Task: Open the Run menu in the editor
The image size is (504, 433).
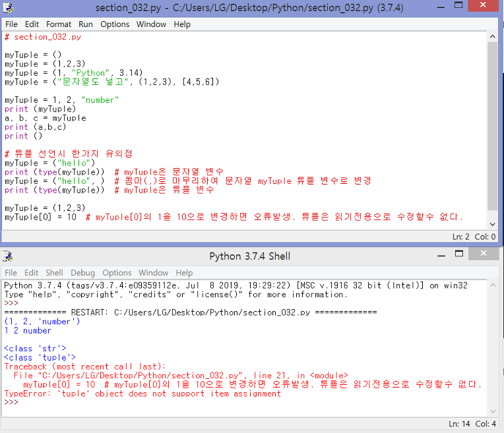Action: [86, 24]
